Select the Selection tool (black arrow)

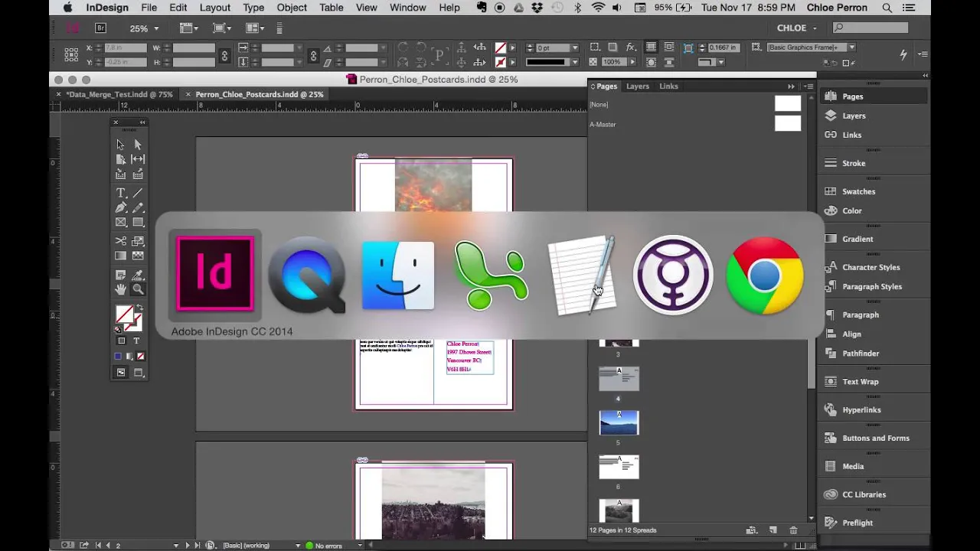120,145
